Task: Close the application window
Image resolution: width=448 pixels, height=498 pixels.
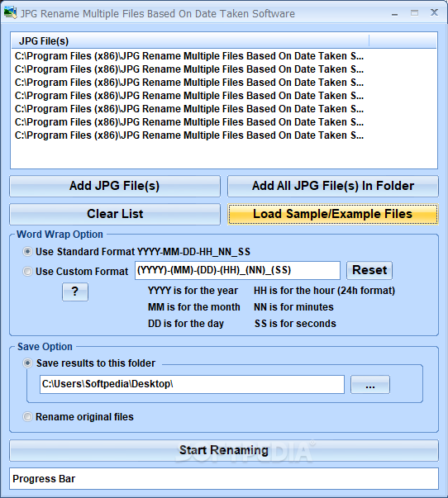Action: 434,12
